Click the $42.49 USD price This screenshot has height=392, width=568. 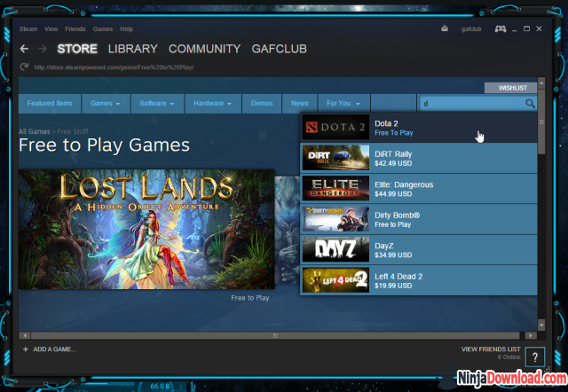coord(393,163)
